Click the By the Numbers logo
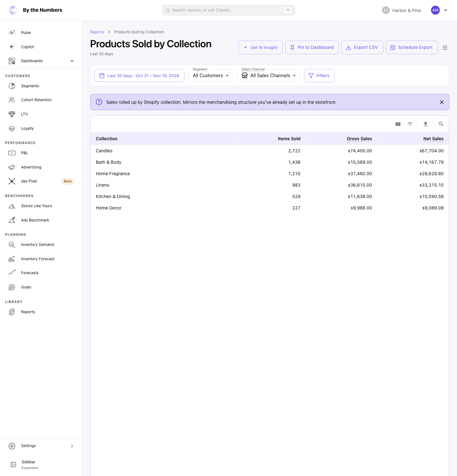 [x=13, y=10]
